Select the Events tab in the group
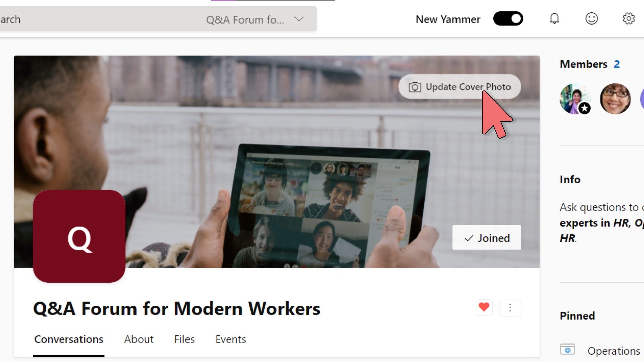 pyautogui.click(x=230, y=339)
